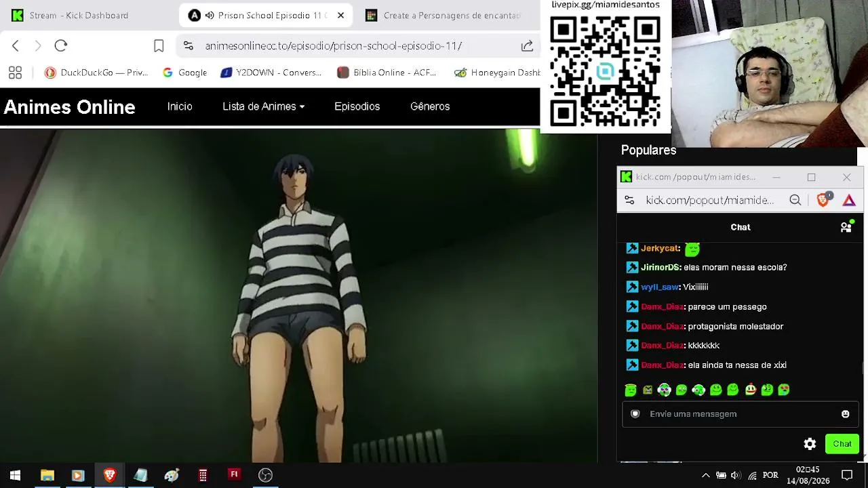Switch the POR input language indicator
868x488 pixels.
click(770, 475)
